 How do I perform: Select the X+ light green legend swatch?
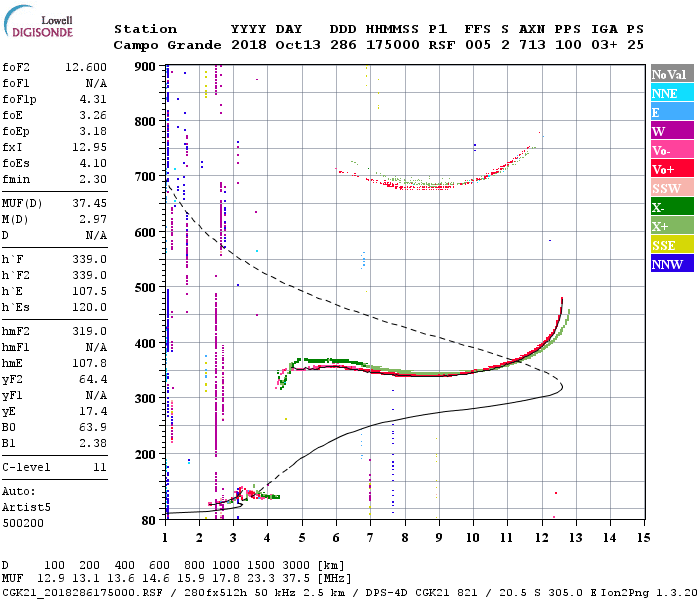point(672,225)
